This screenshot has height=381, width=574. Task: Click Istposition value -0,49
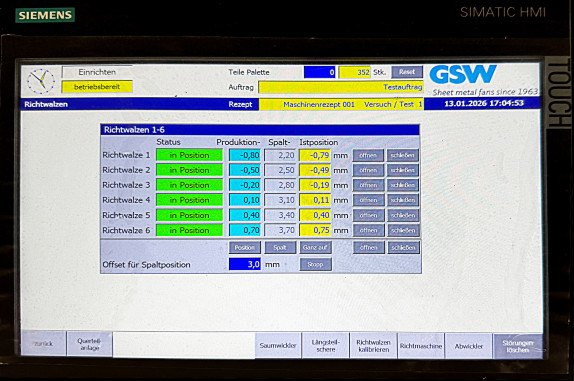(x=315, y=170)
